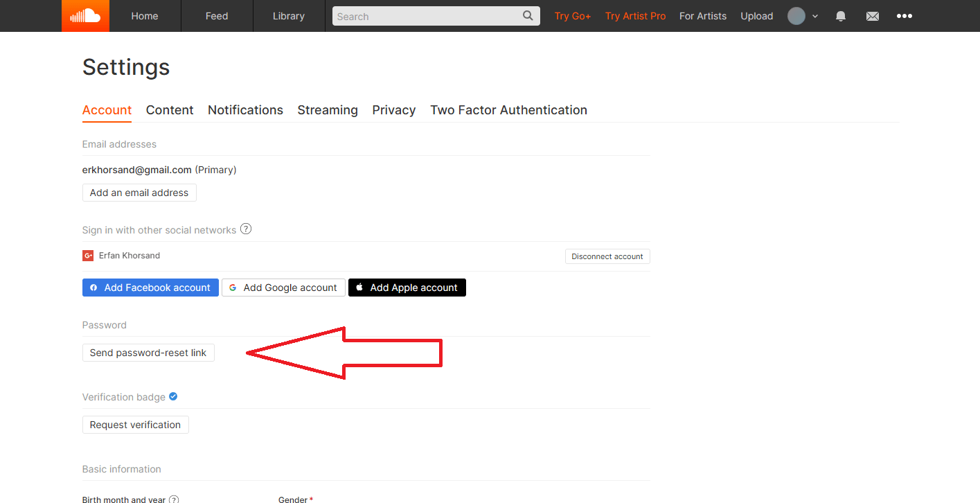This screenshot has height=503, width=980.
Task: Click Request verification button
Action: coord(135,425)
